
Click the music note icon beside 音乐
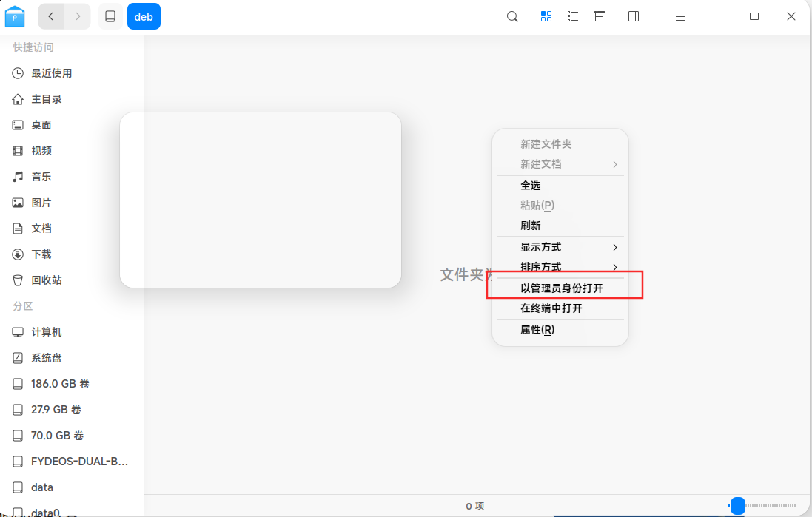coord(18,177)
